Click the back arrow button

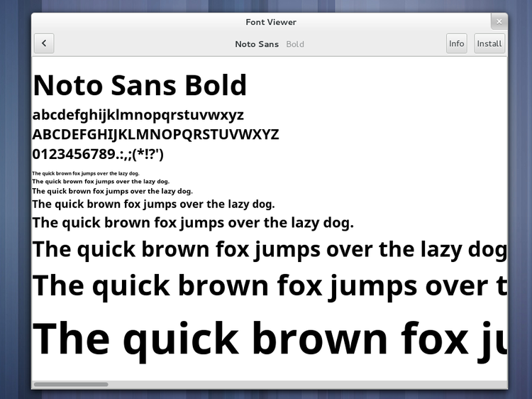(44, 43)
